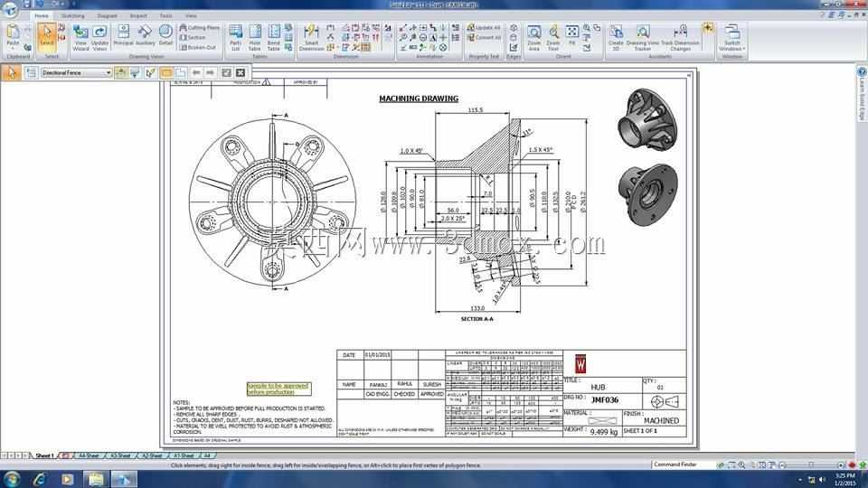Switch to the Tools ribbon tab
Screen dimensions: 868x488
coord(165,15)
